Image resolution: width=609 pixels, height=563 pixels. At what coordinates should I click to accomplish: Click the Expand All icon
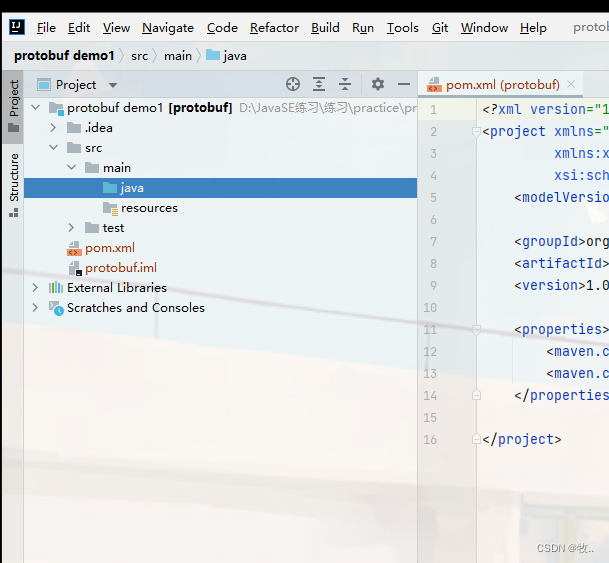coord(319,84)
